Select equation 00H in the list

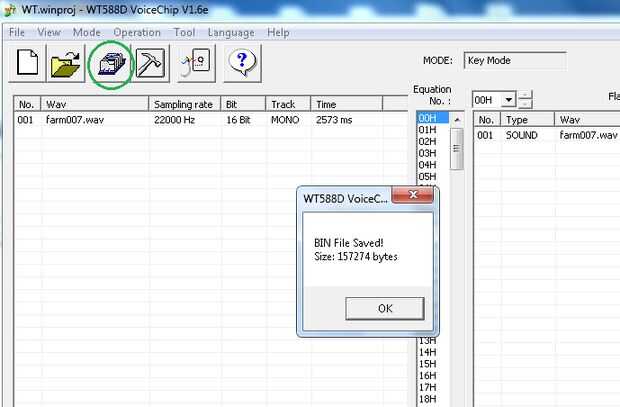click(433, 118)
